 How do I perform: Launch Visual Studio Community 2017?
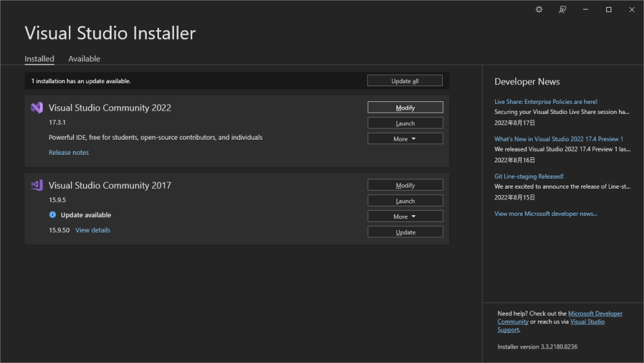(405, 201)
